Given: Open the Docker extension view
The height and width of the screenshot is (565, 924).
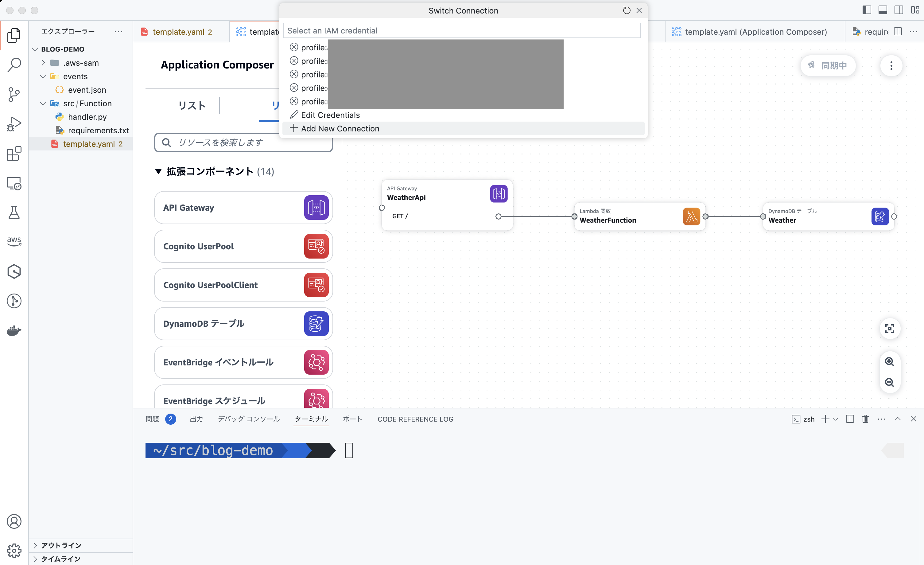Looking at the screenshot, I should [14, 330].
